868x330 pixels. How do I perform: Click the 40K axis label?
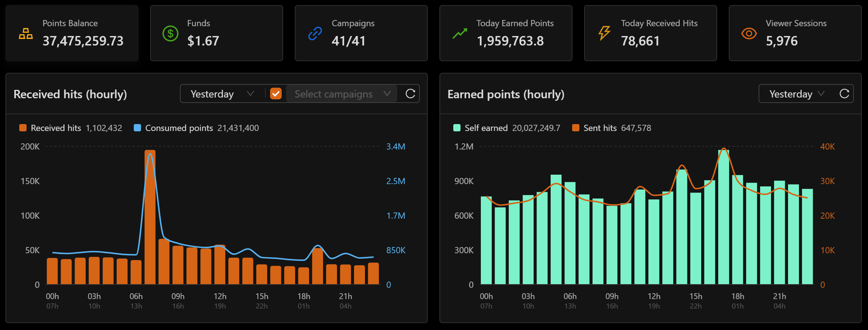[827, 147]
